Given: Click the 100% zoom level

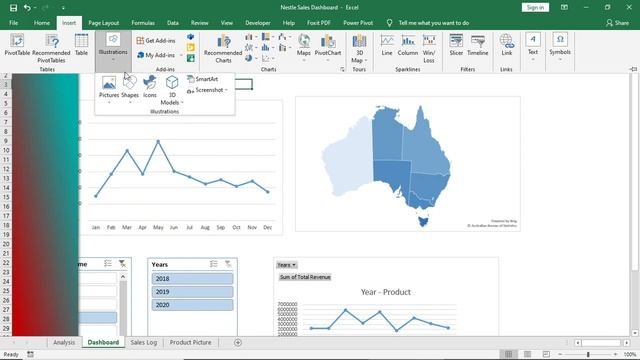Looking at the screenshot, I should pos(630,354).
